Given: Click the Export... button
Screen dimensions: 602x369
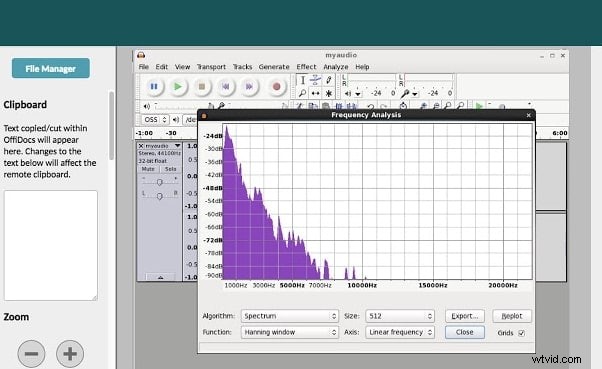Looking at the screenshot, I should click(465, 316).
